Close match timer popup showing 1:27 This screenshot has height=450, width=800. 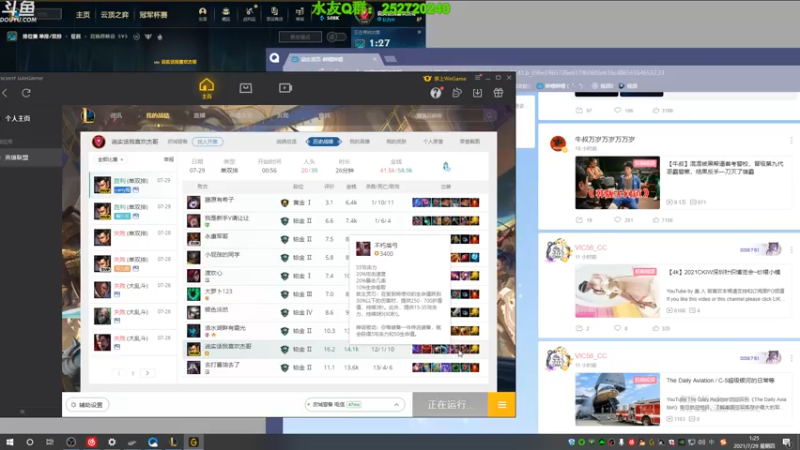click(419, 32)
